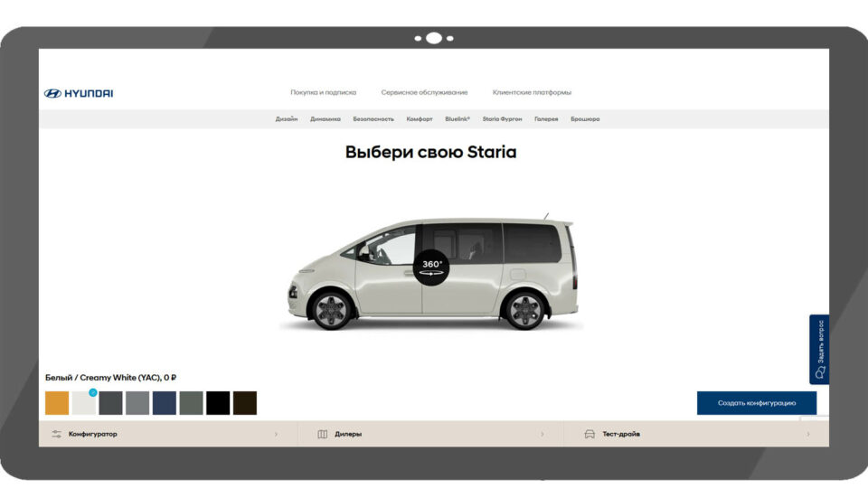868x488 pixels.
Task: Select the Creamy White color swatch
Action: coord(83,403)
